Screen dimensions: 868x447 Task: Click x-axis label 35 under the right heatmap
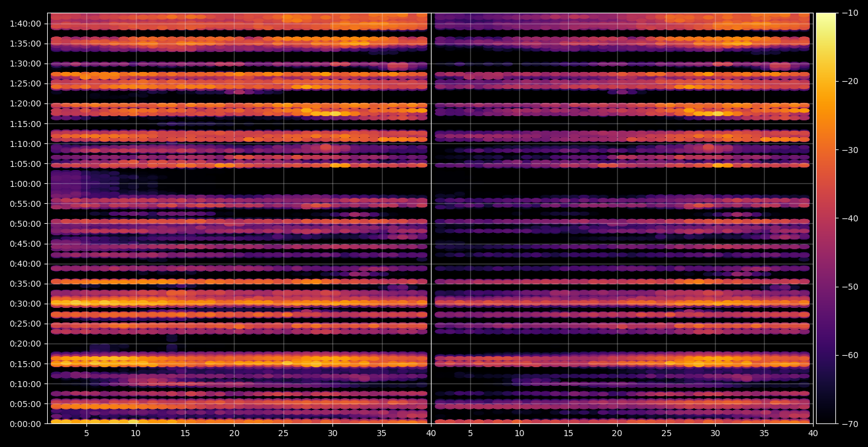765,433
